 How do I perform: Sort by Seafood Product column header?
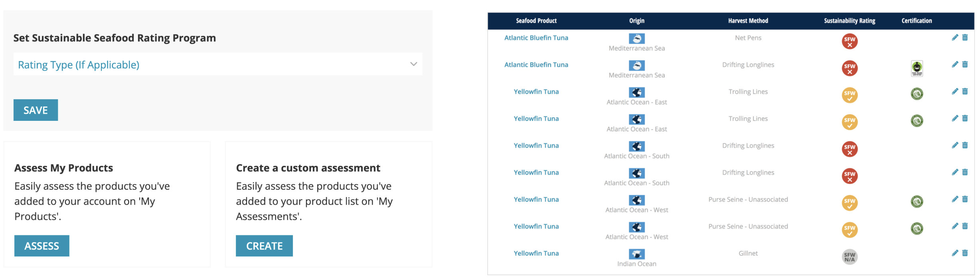pos(536,21)
